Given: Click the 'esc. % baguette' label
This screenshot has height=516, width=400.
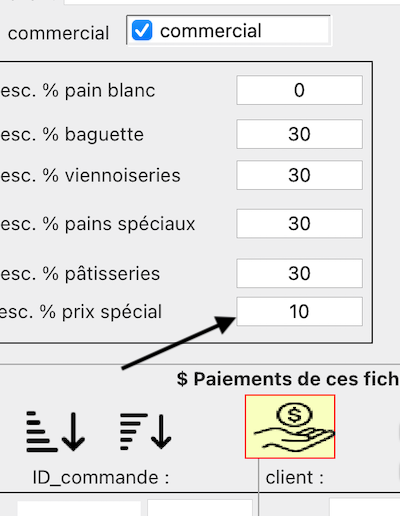Looking at the screenshot, I should coord(72,135).
